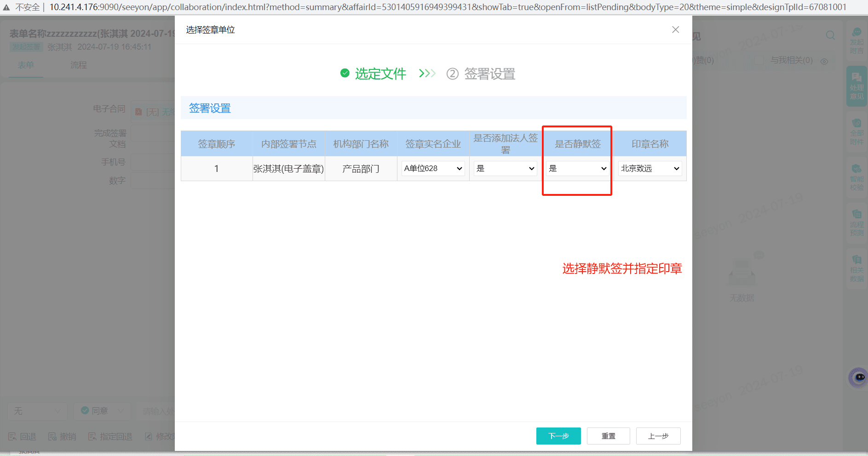Viewport: 868px width, 456px height.
Task: Click the 重置 button
Action: pyautogui.click(x=608, y=436)
